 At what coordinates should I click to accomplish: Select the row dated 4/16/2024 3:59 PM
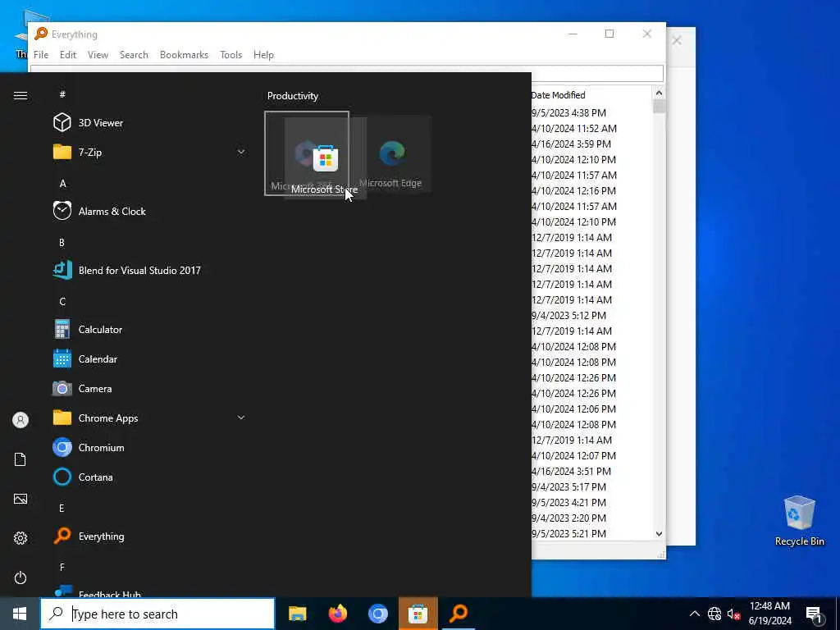pyautogui.click(x=571, y=144)
